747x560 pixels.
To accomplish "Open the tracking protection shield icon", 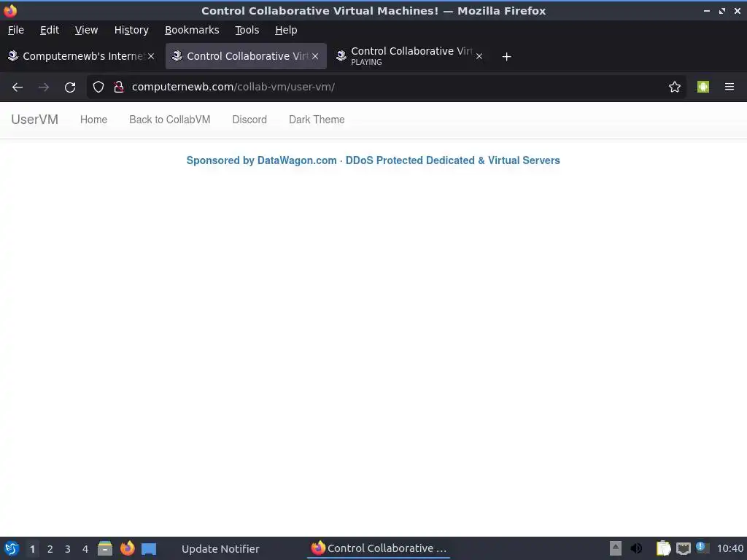I will coord(98,87).
